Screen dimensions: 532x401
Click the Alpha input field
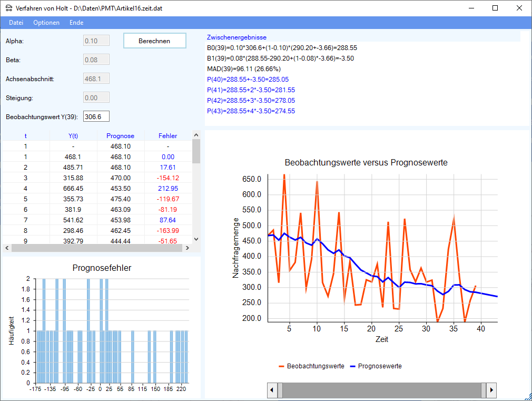pos(96,41)
